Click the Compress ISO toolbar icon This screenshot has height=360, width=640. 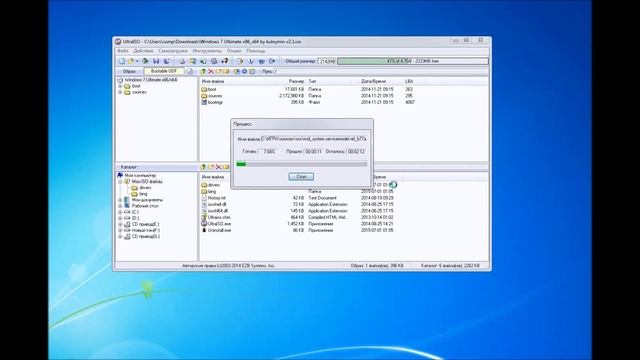(x=203, y=61)
